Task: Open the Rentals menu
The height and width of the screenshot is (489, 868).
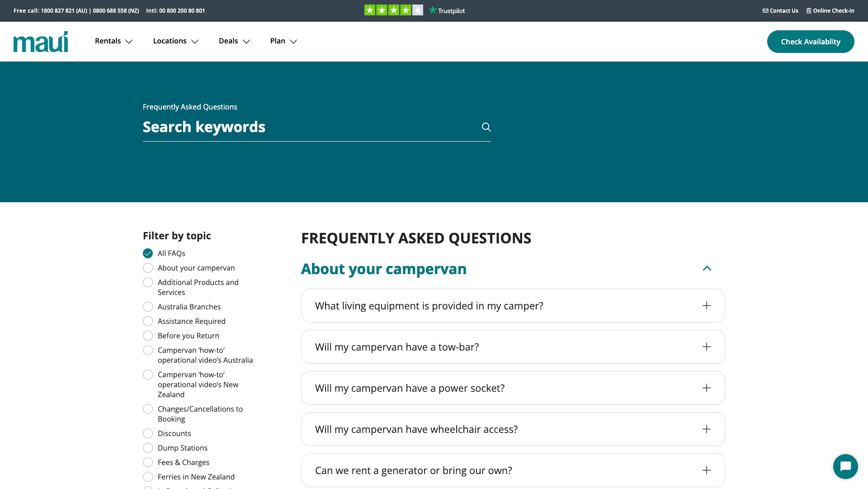Action: click(x=114, y=41)
